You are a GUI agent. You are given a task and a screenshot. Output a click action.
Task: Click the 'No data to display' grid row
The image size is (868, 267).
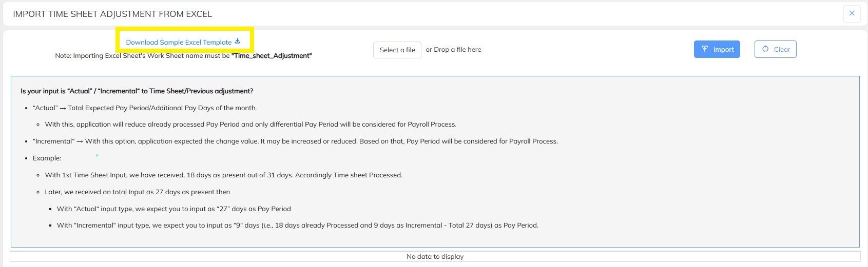pos(435,257)
